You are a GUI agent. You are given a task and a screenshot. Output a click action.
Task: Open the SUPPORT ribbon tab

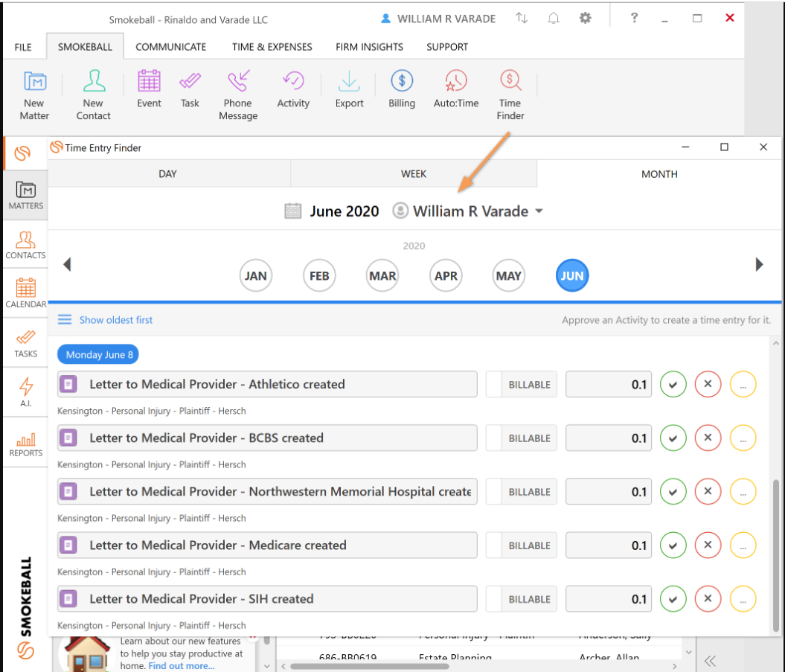pyautogui.click(x=447, y=47)
